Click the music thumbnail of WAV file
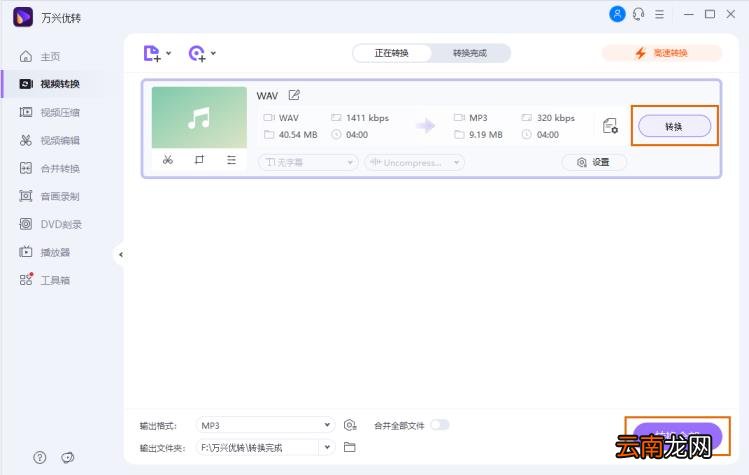The width and height of the screenshot is (749, 475). 199,117
